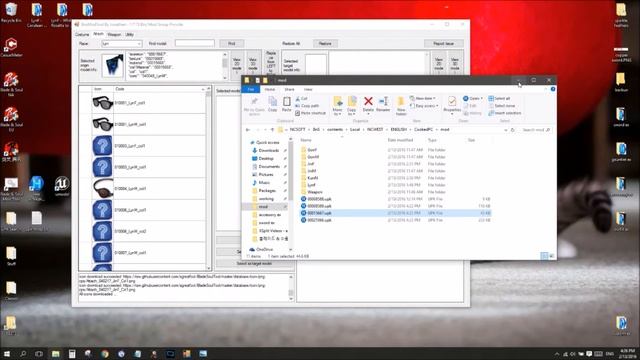Click the Find model text field
Viewport: 640px width, 360px height.
point(195,43)
